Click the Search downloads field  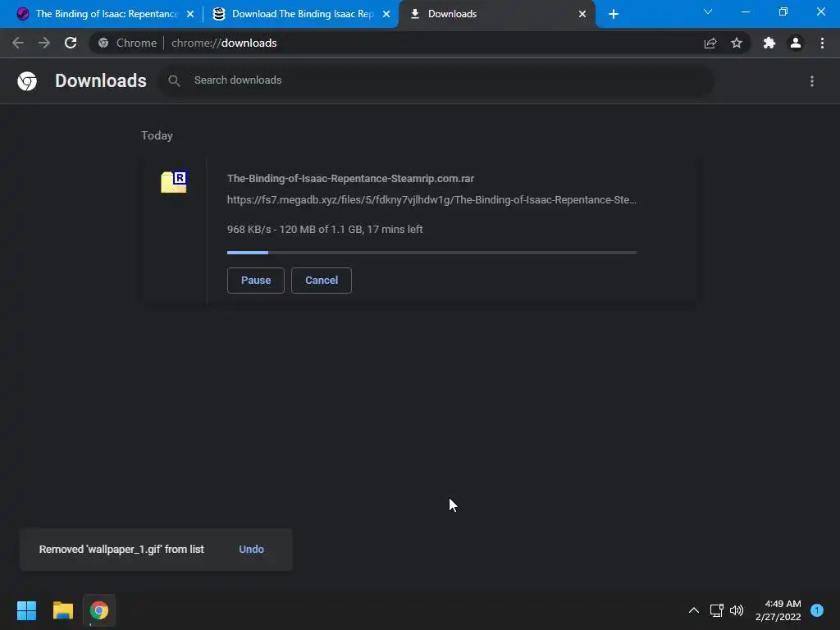(436, 80)
